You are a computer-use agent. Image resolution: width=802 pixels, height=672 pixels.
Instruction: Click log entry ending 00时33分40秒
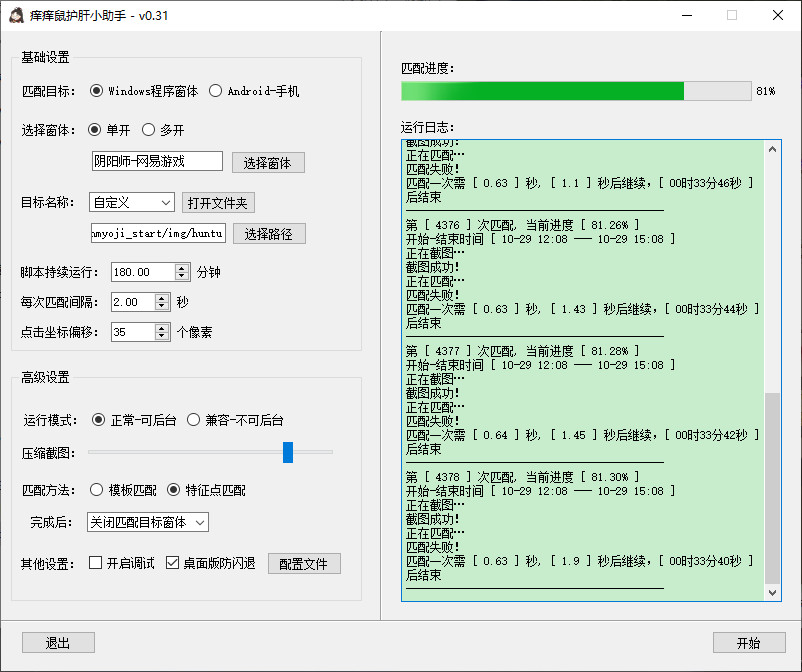click(580, 568)
